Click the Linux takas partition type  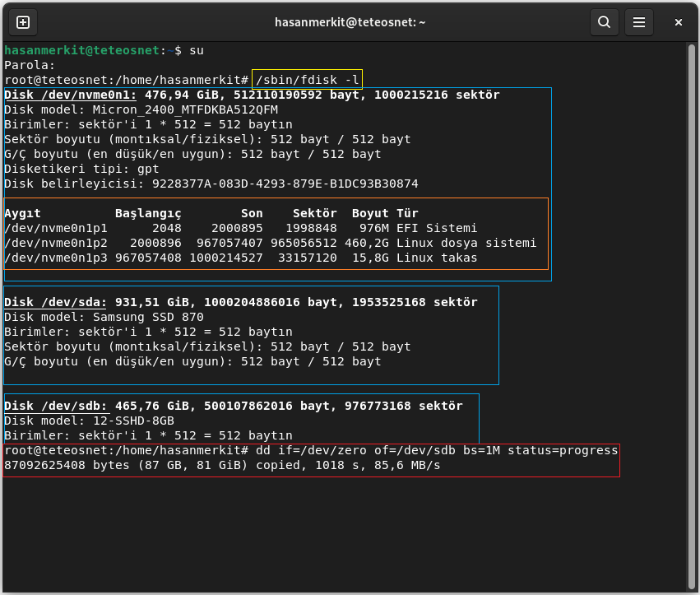pyautogui.click(x=437, y=258)
